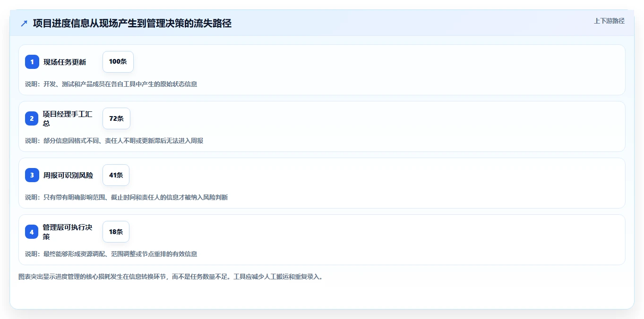Select the step 3 number badge
The width and height of the screenshot is (644, 319).
point(32,175)
